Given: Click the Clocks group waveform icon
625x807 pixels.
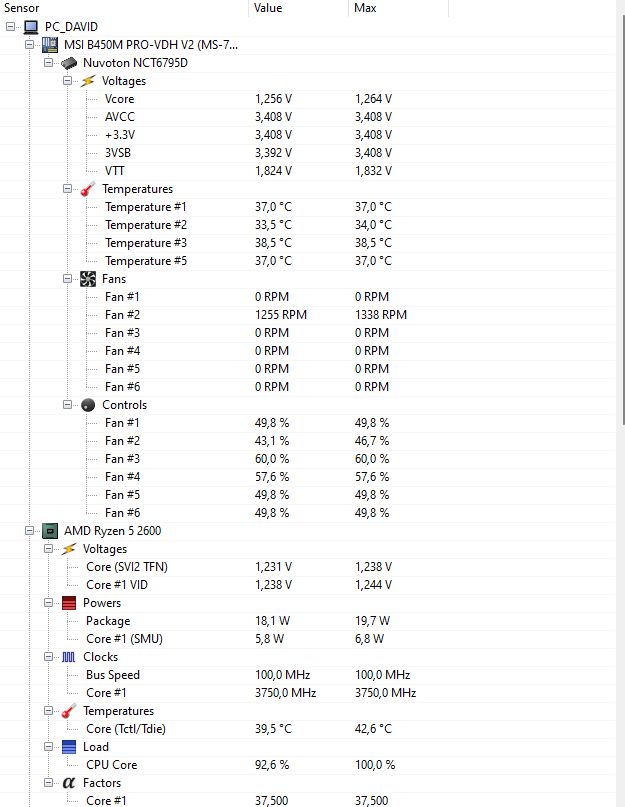Looking at the screenshot, I should [x=69, y=657].
